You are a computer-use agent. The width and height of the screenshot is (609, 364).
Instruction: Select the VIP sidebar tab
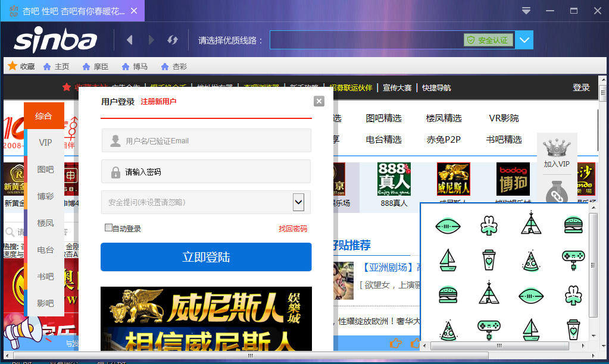pos(45,142)
